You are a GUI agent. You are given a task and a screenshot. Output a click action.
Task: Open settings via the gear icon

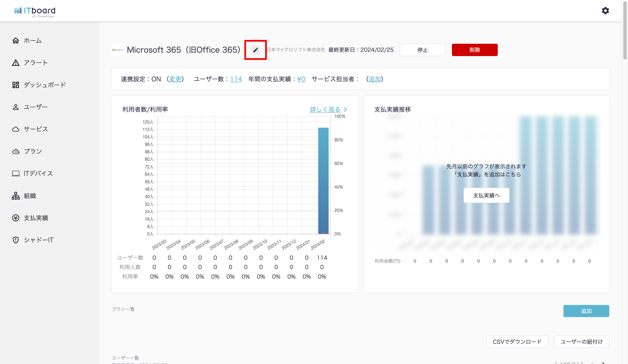coord(605,11)
